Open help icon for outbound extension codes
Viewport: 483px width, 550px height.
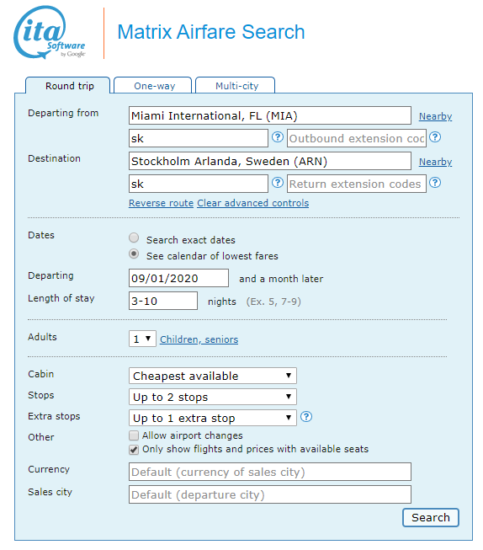435,137
